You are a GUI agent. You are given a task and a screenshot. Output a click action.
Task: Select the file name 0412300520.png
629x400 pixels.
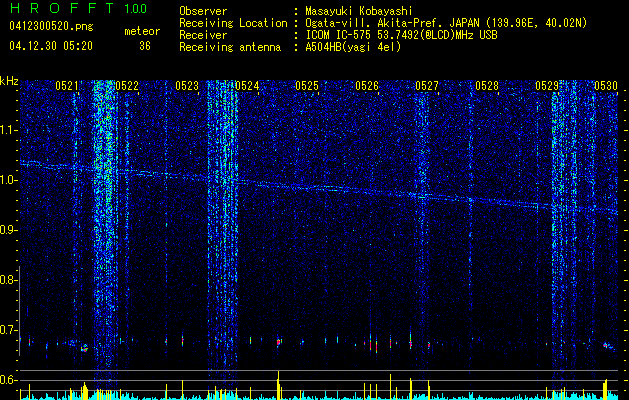(x=51, y=26)
